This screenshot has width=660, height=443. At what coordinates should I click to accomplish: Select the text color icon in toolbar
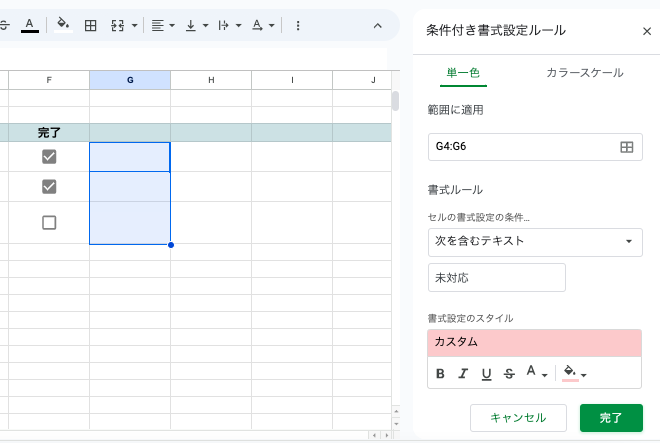tap(29, 25)
